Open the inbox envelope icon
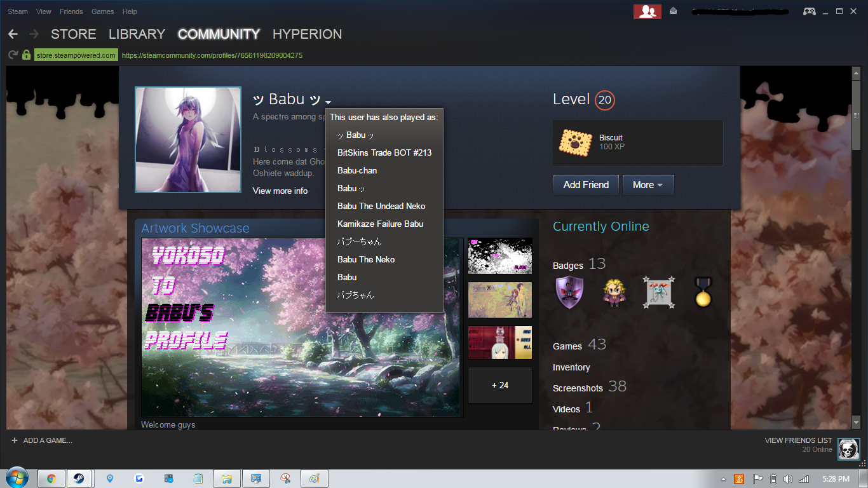 pos(673,11)
